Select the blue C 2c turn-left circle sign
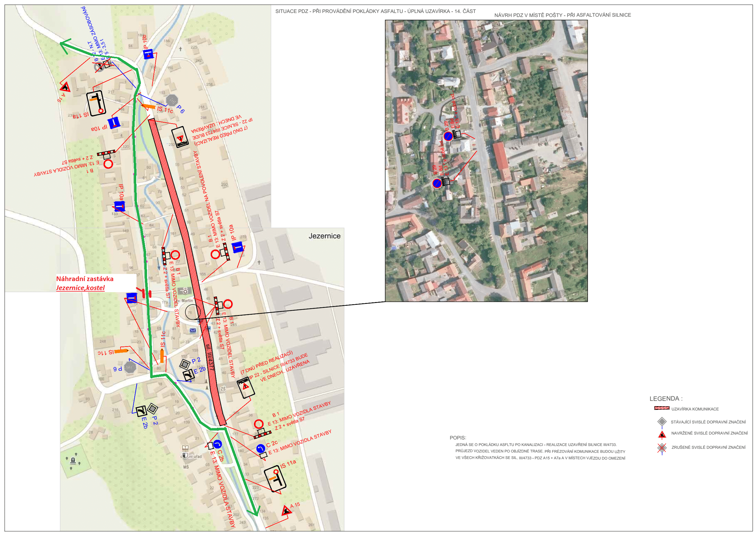The image size is (756, 534). coord(260,448)
